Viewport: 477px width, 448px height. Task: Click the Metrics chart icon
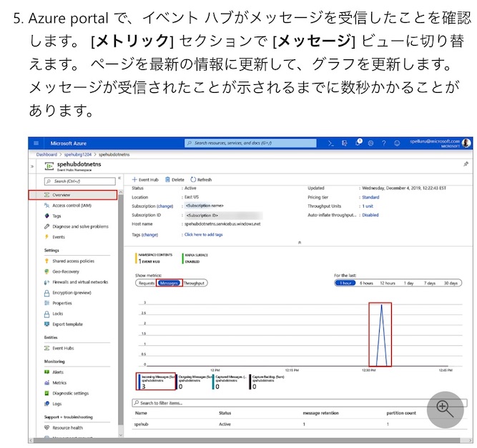46,383
